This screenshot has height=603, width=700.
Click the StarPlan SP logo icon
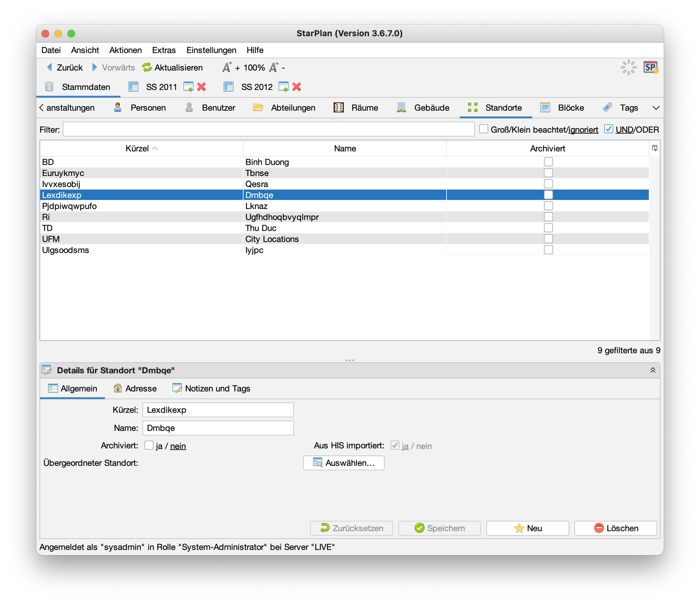point(650,68)
